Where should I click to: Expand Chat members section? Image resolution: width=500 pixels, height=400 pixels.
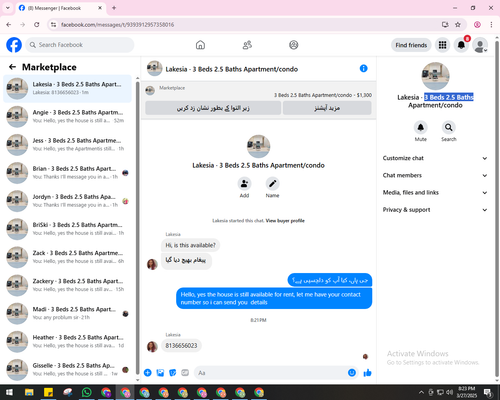tap(435, 175)
